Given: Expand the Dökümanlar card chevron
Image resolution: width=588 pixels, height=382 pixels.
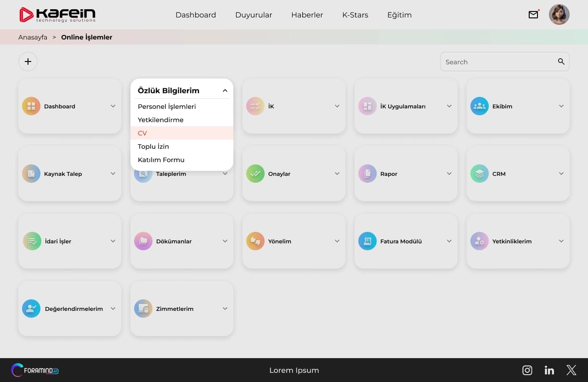Looking at the screenshot, I should point(225,241).
